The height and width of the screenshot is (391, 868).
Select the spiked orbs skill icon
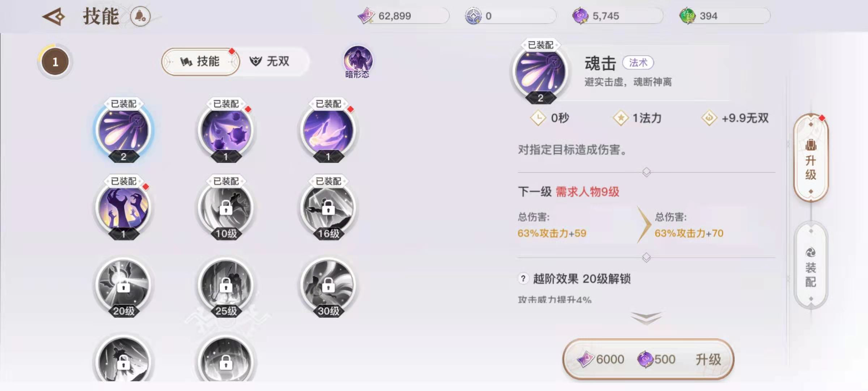(x=226, y=130)
